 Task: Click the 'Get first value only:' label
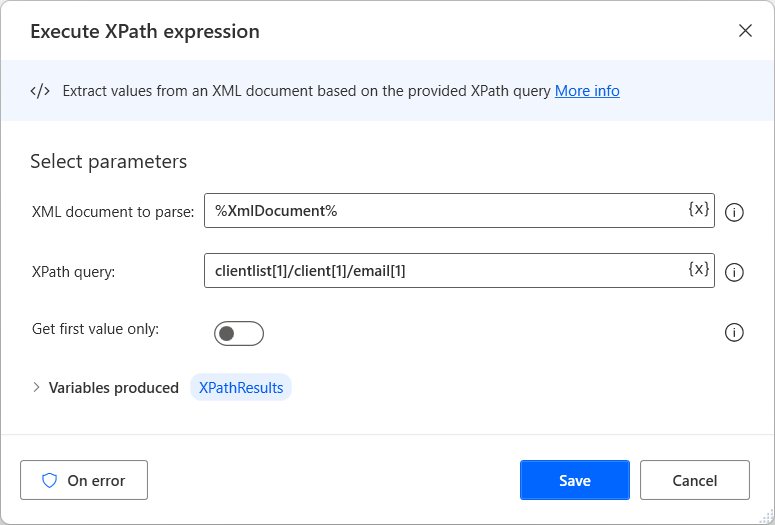click(x=95, y=329)
